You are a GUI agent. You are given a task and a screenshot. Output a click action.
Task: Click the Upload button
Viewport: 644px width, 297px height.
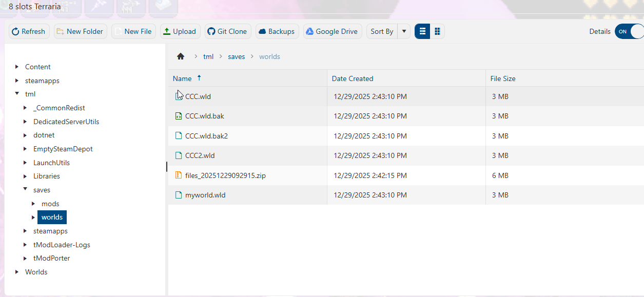(179, 31)
